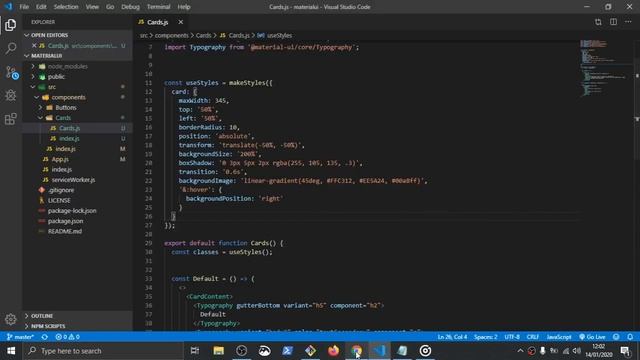Open the Source Control view
The width and height of the screenshot is (640, 360).
click(x=11, y=73)
